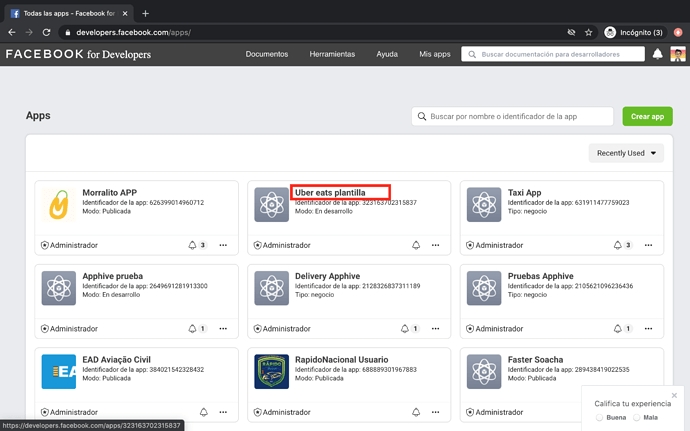Click the Delivery Apphive notification bell
The width and height of the screenshot is (690, 431).
coord(405,328)
